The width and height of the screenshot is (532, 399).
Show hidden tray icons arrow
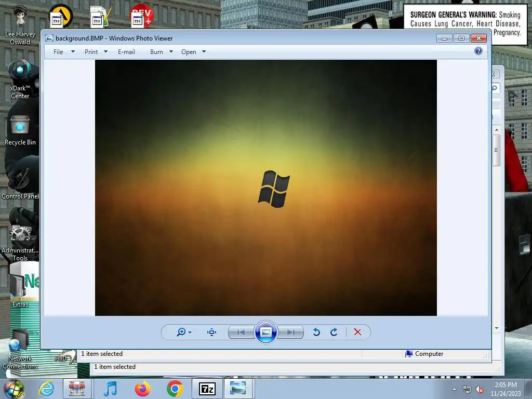(454, 389)
